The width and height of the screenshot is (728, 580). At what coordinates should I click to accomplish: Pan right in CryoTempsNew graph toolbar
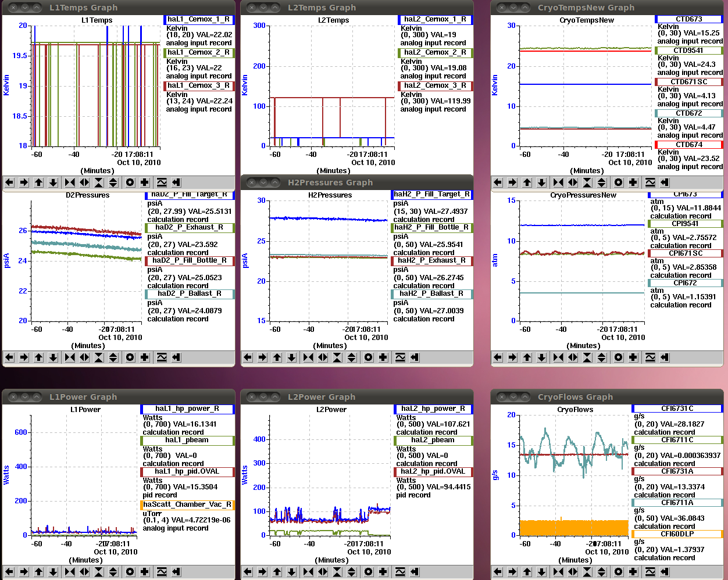(512, 182)
